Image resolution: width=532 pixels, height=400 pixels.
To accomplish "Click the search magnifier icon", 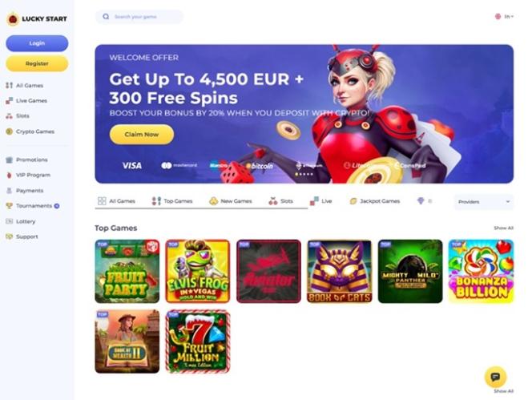I will coord(106,16).
